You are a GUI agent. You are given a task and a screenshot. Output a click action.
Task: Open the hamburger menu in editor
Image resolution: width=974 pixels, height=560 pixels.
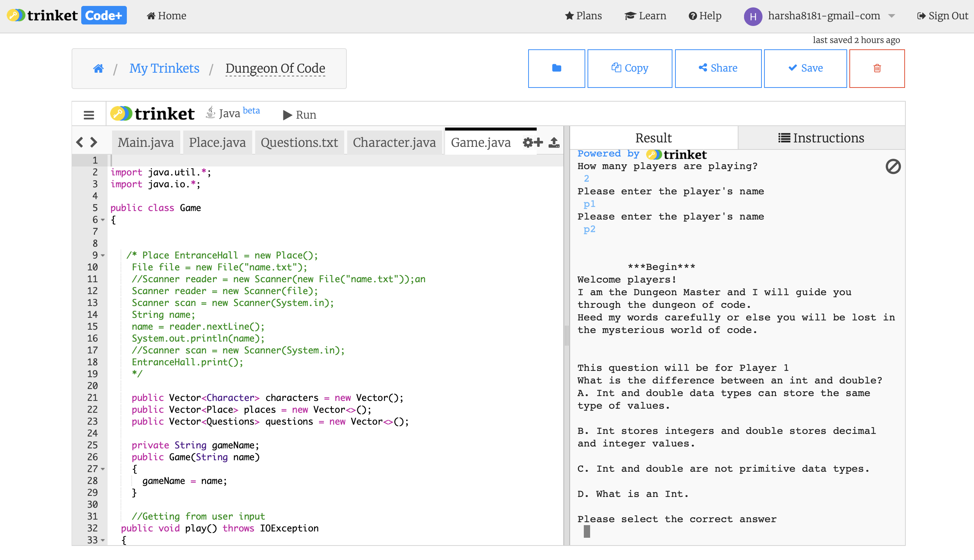89,115
